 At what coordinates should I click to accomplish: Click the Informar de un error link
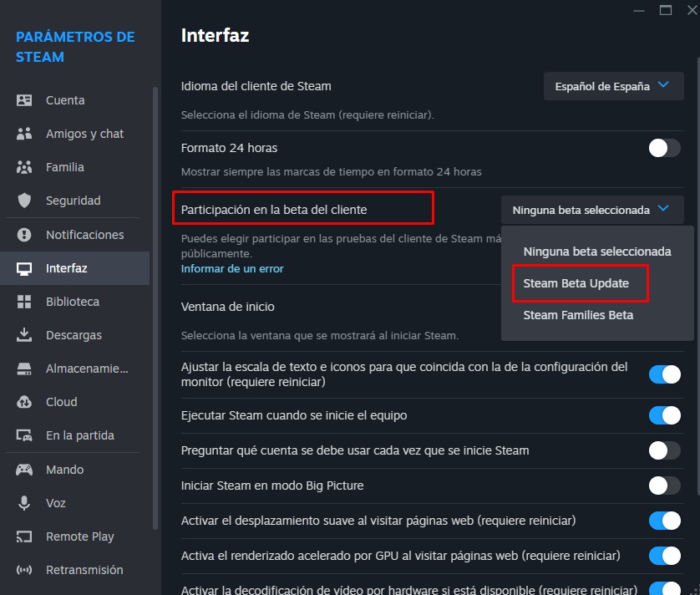(x=232, y=268)
